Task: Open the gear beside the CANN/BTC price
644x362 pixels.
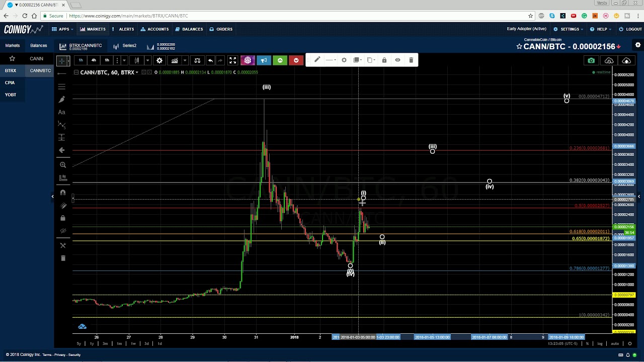Action: [638, 45]
